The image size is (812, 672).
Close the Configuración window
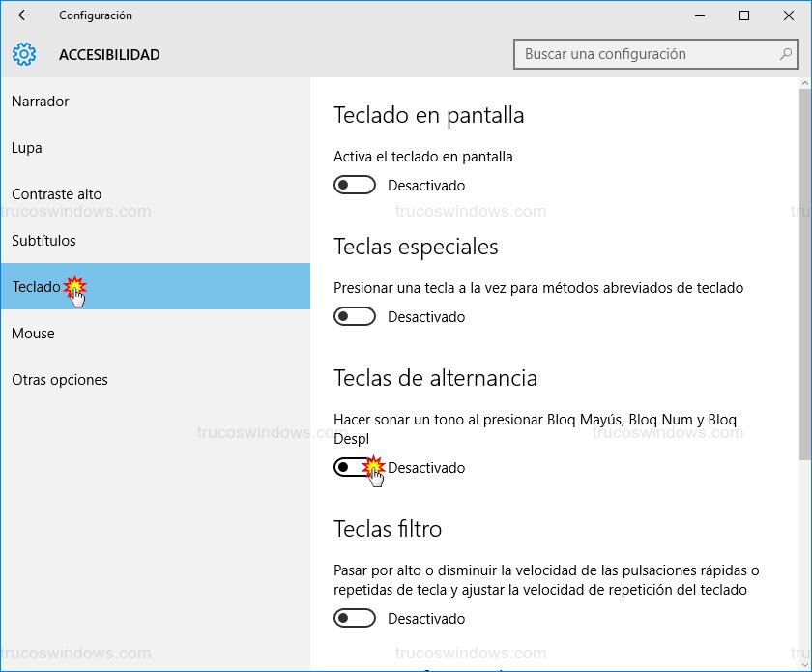coord(788,15)
